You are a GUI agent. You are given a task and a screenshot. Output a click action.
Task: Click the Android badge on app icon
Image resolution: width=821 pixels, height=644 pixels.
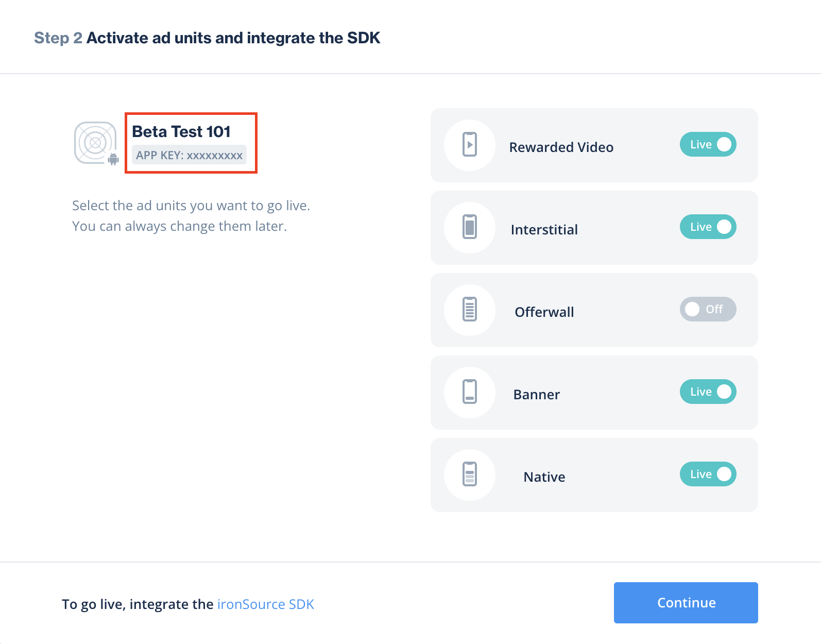point(113,159)
